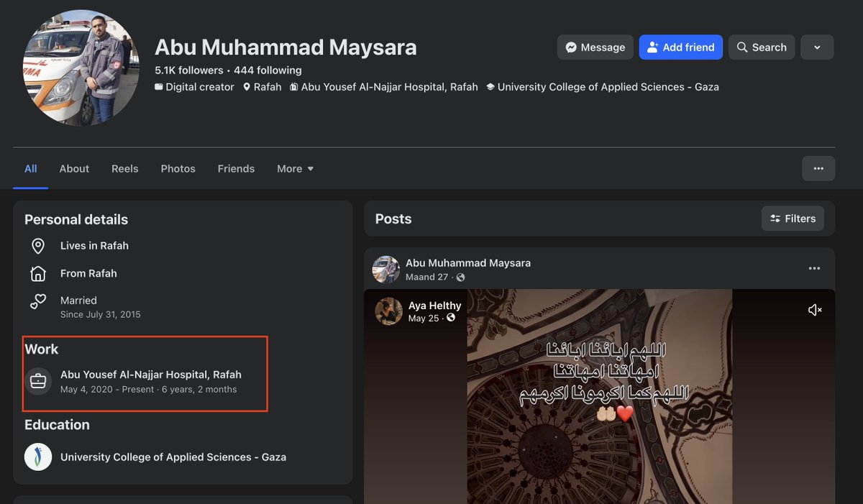Click the location pin icon beside Lives in Rafah

(x=38, y=246)
